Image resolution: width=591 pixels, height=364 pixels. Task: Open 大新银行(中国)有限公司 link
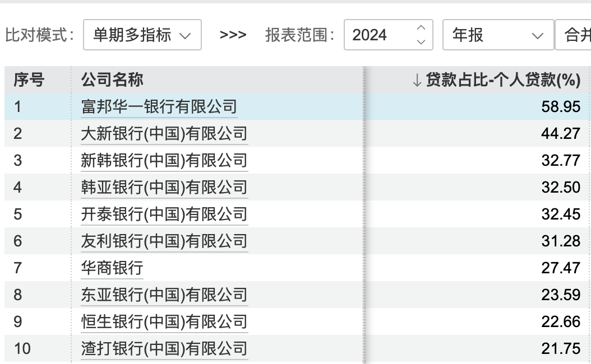pos(164,134)
